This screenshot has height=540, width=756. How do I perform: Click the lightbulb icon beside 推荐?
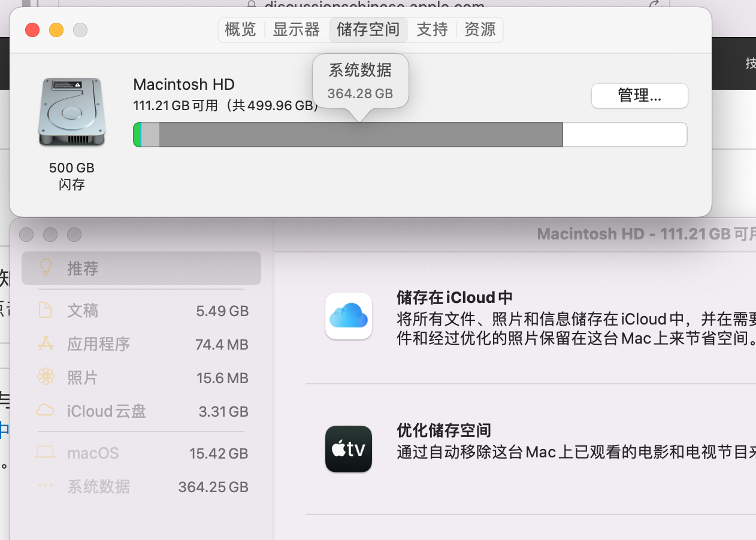(46, 268)
